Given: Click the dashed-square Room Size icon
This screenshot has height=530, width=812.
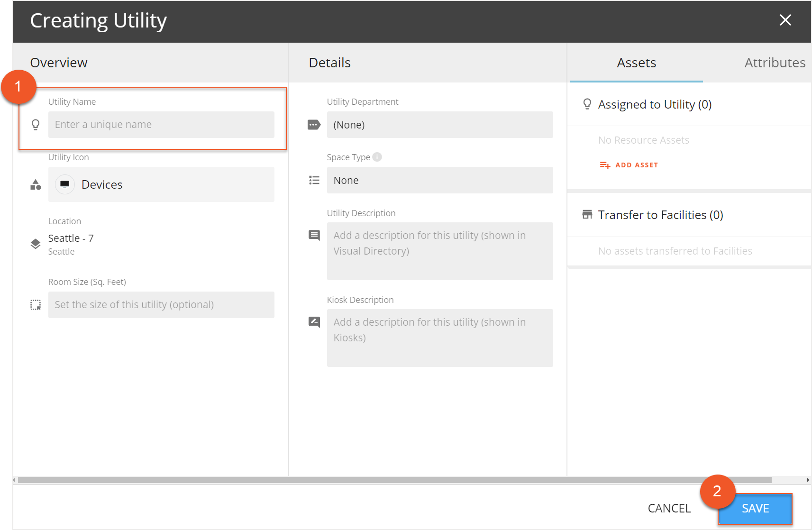Looking at the screenshot, I should (36, 305).
